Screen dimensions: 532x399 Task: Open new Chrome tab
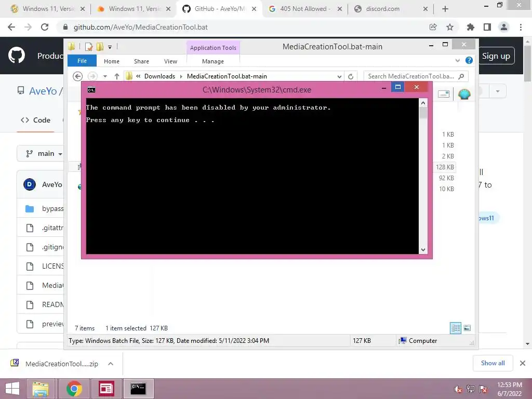click(x=445, y=9)
